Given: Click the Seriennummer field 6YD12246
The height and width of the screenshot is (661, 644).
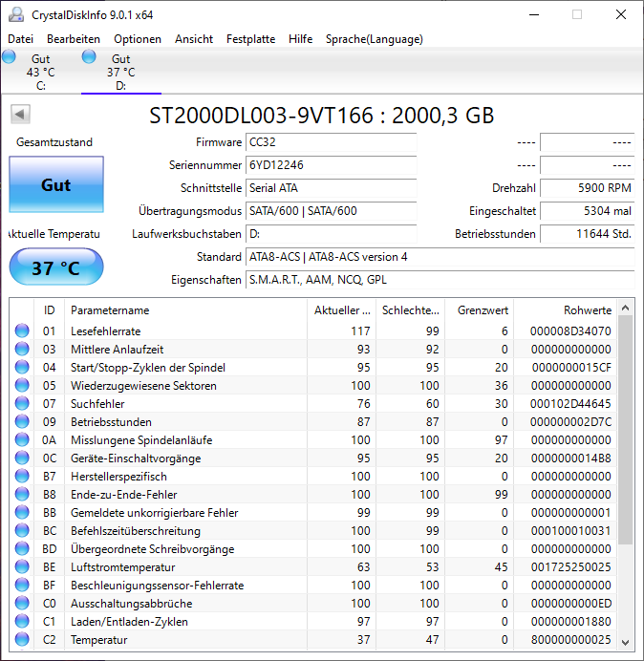Looking at the screenshot, I should [x=331, y=165].
